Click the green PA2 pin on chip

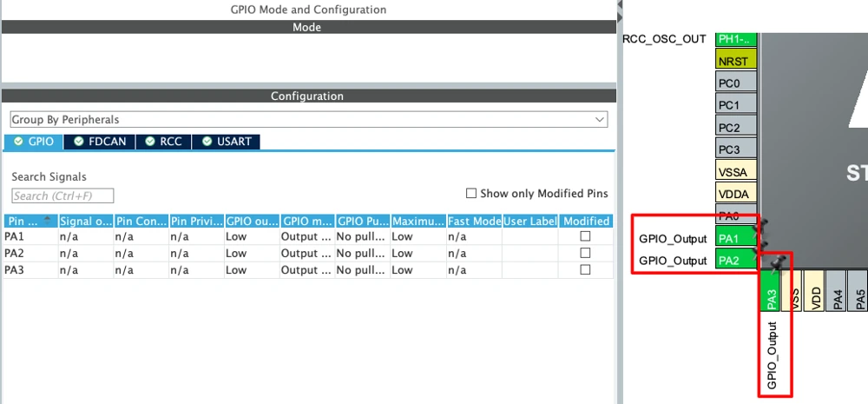click(x=735, y=260)
